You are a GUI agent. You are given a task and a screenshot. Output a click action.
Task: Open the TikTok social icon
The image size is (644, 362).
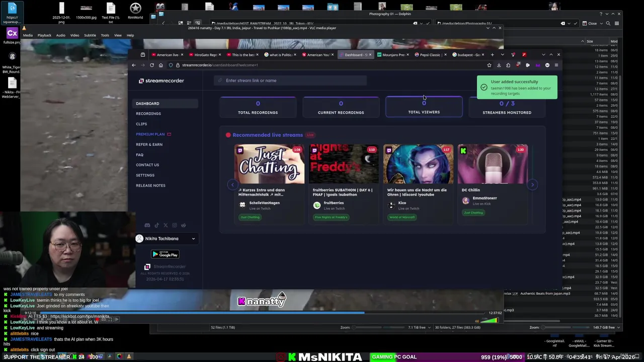(x=156, y=225)
